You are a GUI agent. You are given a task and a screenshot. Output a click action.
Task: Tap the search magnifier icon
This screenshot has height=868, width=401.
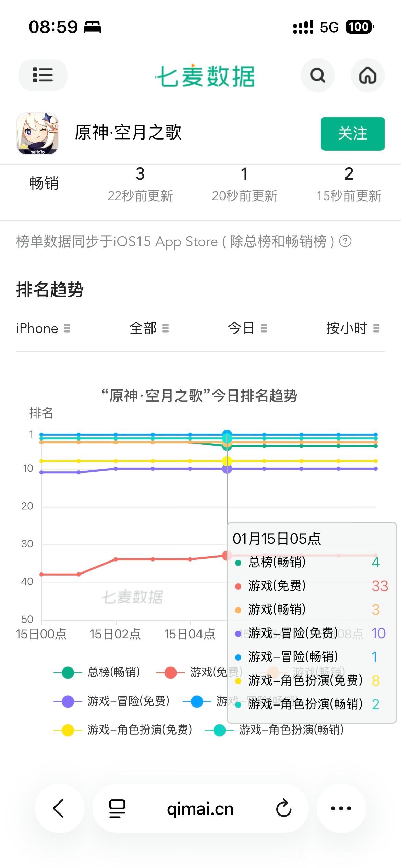pyautogui.click(x=317, y=75)
